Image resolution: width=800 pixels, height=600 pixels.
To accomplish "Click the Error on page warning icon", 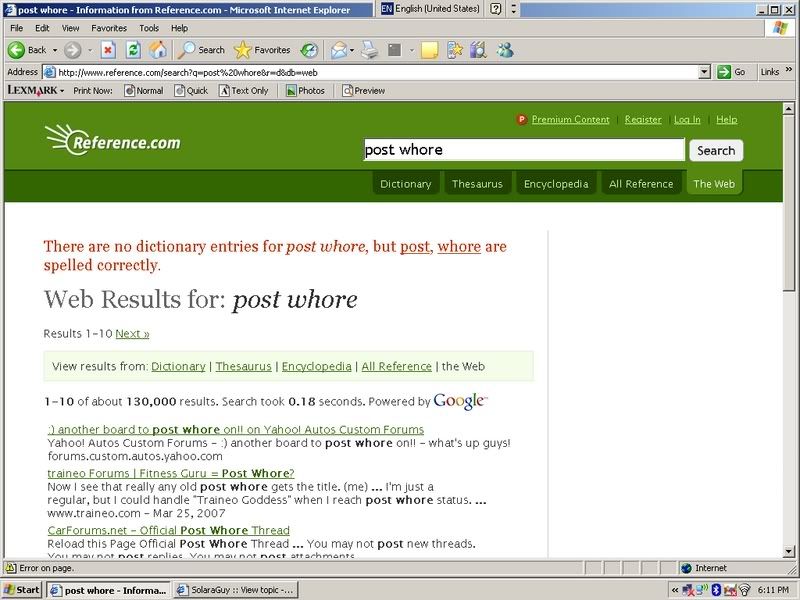I will pos(10,568).
